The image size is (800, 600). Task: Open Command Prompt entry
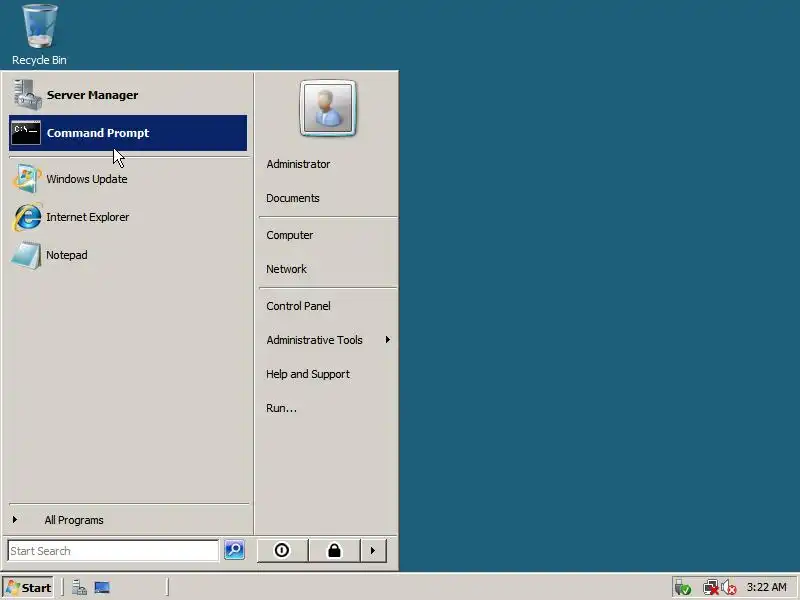click(x=128, y=133)
